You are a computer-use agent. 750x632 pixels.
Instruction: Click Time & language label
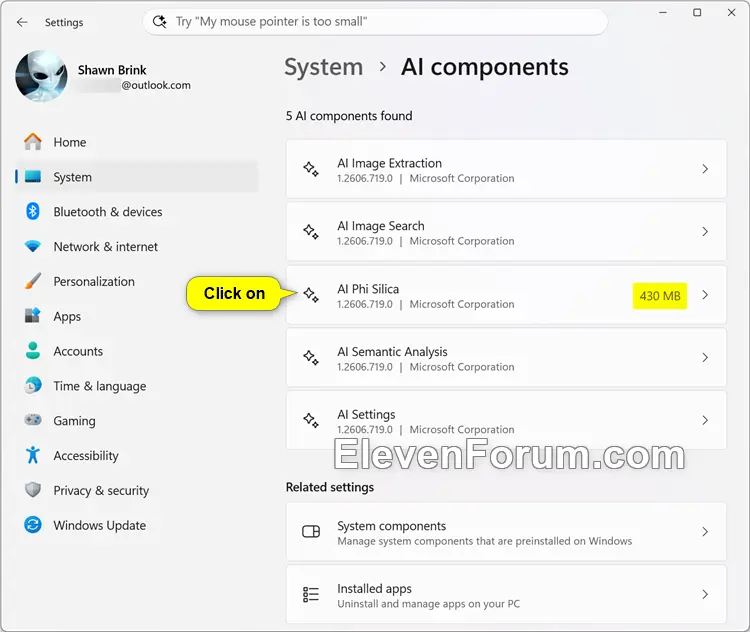point(99,386)
